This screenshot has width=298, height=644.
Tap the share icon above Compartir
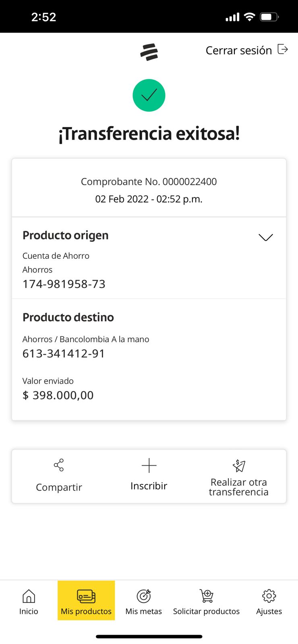[59, 465]
